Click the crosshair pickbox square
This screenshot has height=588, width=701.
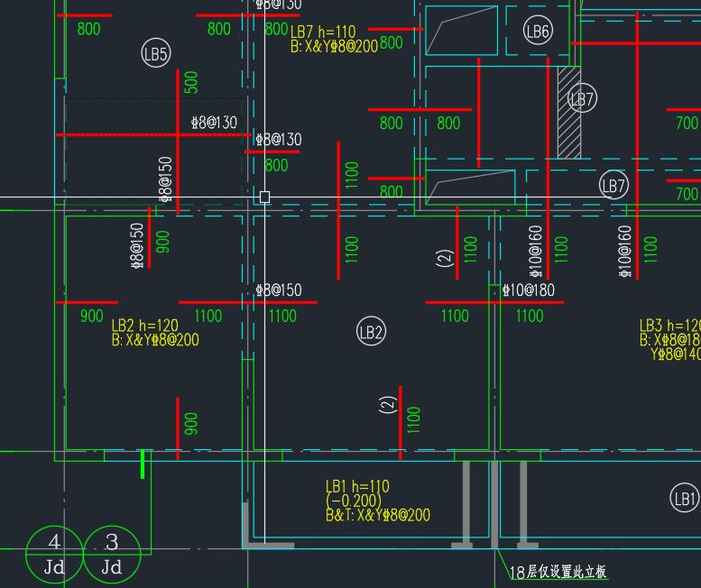(x=264, y=197)
